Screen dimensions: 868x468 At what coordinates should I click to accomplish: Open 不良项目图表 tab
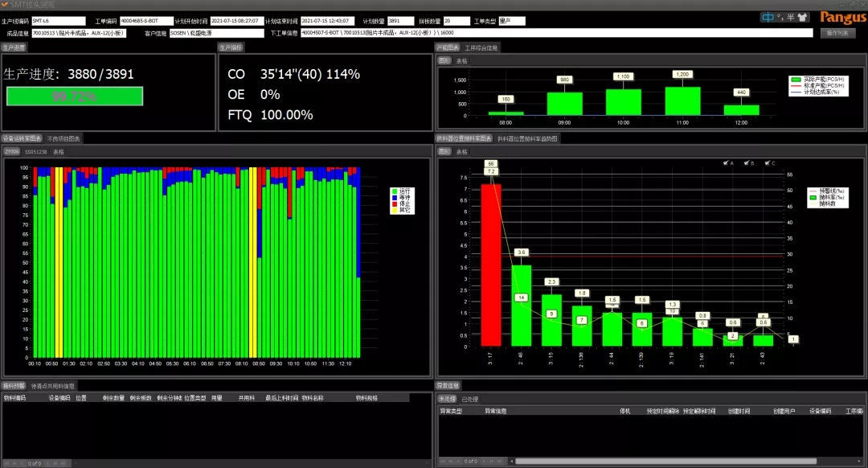(65, 138)
